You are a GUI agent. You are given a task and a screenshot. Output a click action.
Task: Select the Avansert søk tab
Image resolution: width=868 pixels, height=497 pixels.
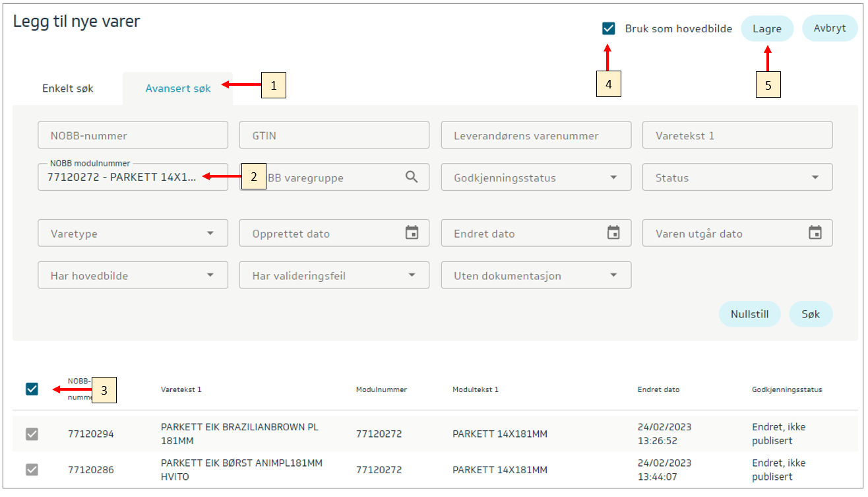tap(178, 88)
